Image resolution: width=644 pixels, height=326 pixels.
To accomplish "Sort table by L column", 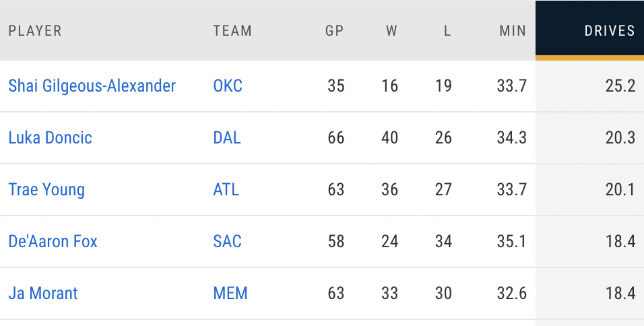I will 447,31.
